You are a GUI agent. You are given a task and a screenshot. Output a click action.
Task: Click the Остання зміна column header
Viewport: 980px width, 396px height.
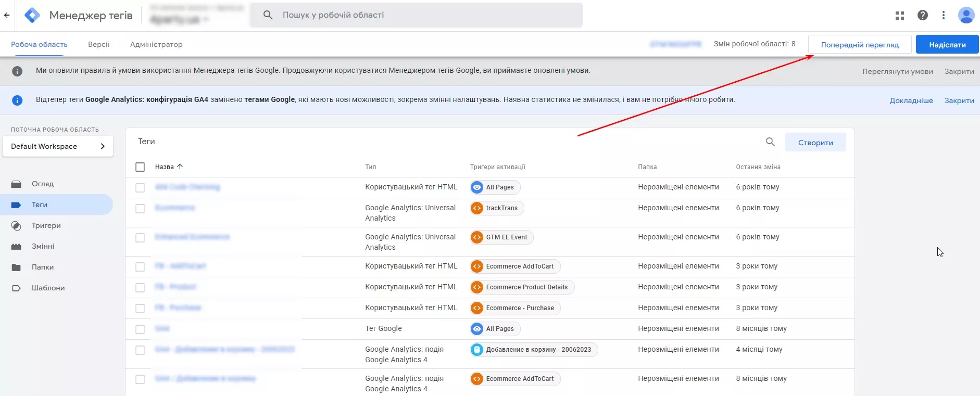pyautogui.click(x=758, y=167)
